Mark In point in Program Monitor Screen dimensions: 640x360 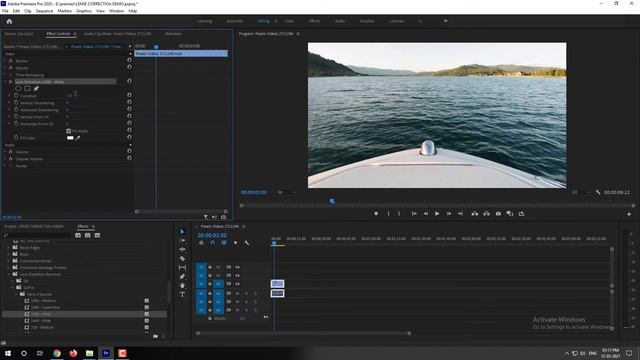388,213
